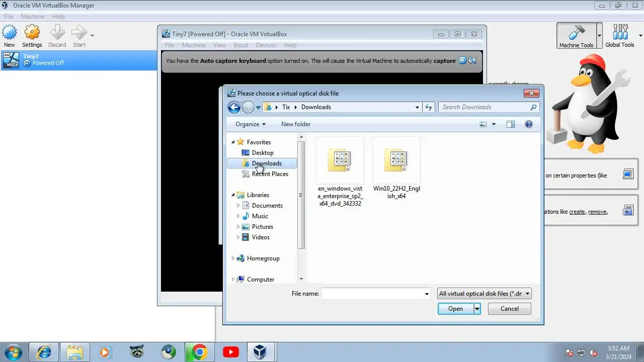Image resolution: width=644 pixels, height=362 pixels.
Task: Click the VirtualBox taskbar icon
Action: (260, 352)
